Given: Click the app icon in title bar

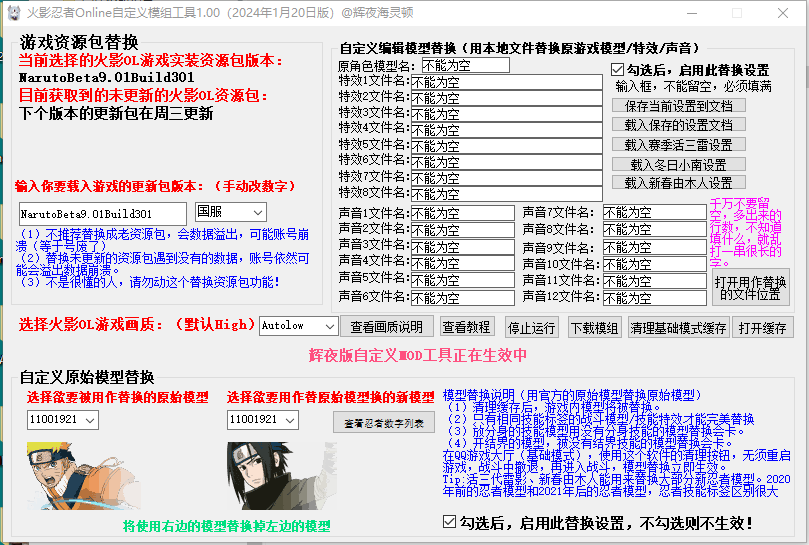Looking at the screenshot, I should [x=13, y=12].
